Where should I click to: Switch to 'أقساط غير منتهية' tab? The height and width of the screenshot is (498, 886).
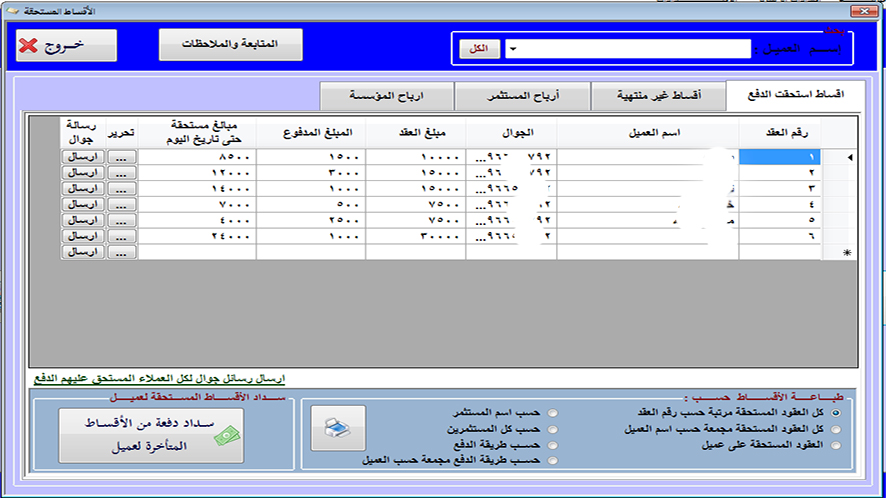(x=656, y=96)
